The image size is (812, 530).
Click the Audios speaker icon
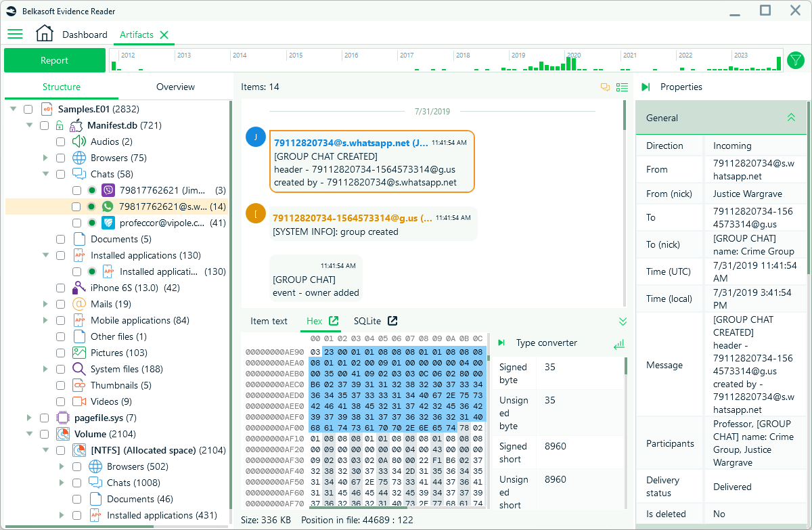79,141
